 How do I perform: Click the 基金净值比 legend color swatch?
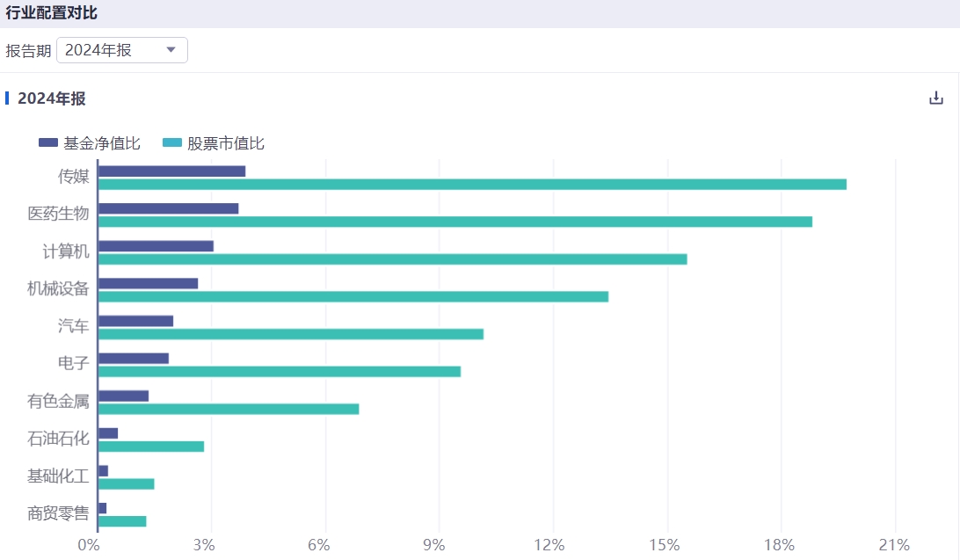(x=48, y=143)
